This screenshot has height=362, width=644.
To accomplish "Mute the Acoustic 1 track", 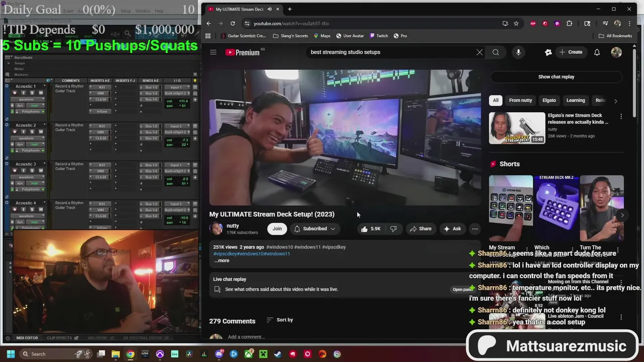I will [40, 93].
